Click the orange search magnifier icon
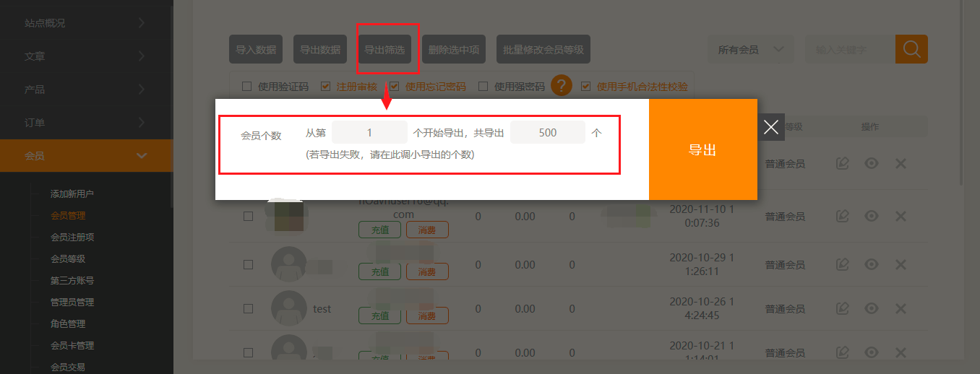Image resolution: width=980 pixels, height=374 pixels. point(911,49)
